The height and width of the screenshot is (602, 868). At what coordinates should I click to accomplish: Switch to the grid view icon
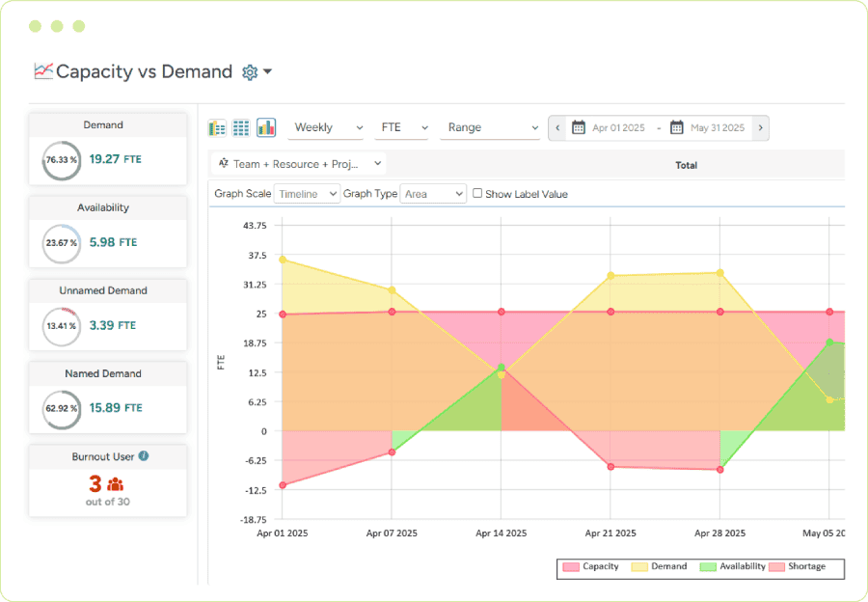(239, 126)
